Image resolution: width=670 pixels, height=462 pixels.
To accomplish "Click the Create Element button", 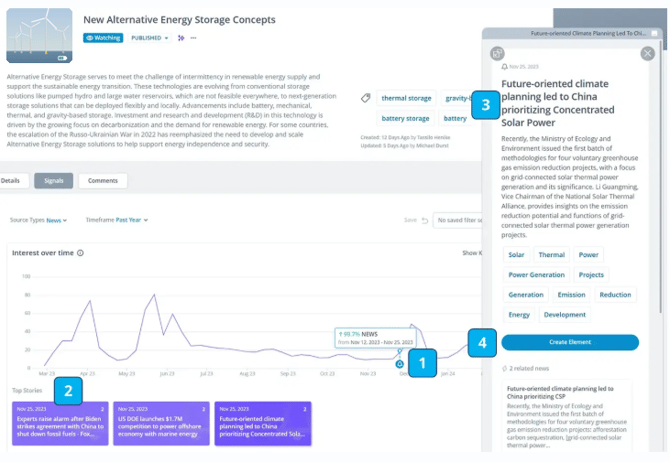I will click(x=570, y=342).
